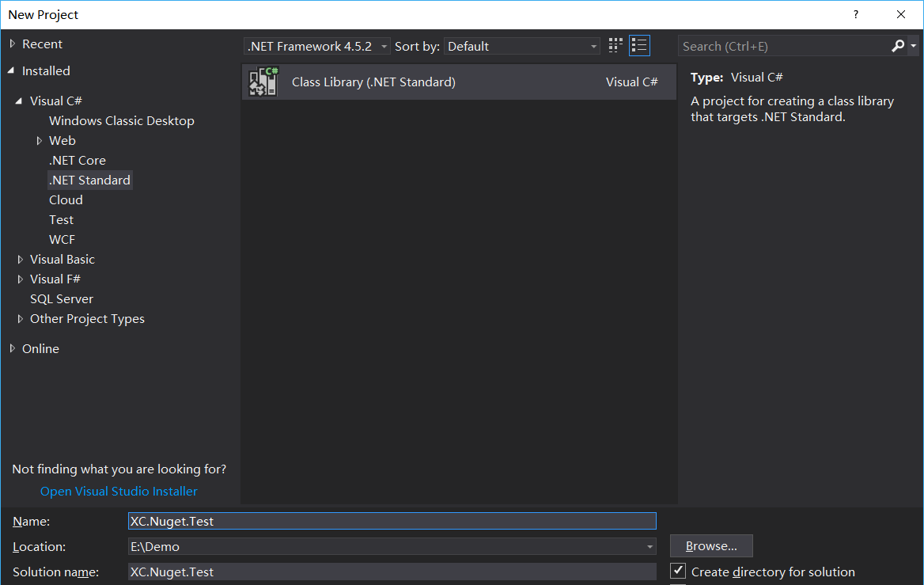This screenshot has height=585, width=924.
Task: Focus the Search (Ctrl+E) box
Action: (784, 46)
